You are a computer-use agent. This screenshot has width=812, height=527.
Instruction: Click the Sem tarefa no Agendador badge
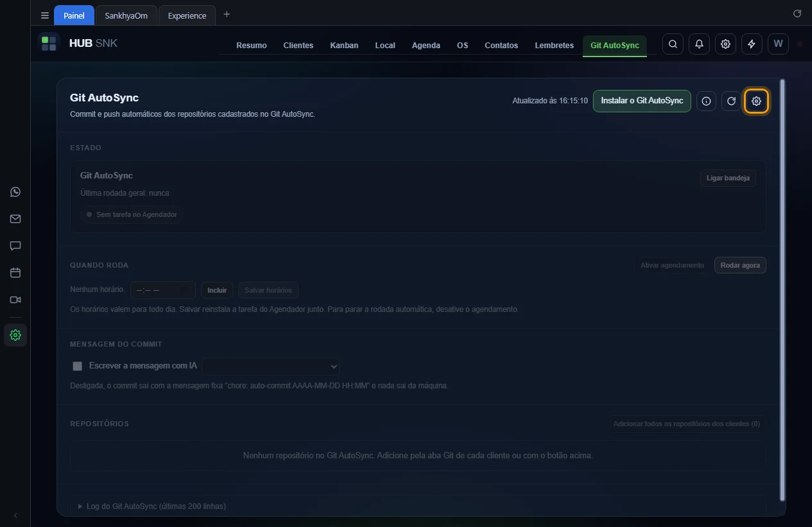(x=132, y=214)
